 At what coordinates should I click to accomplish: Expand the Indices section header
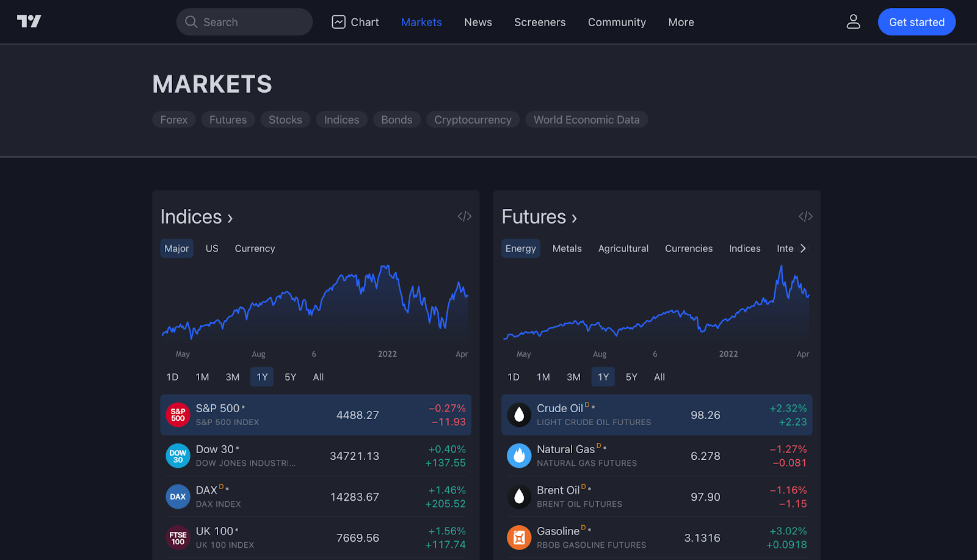coord(197,216)
